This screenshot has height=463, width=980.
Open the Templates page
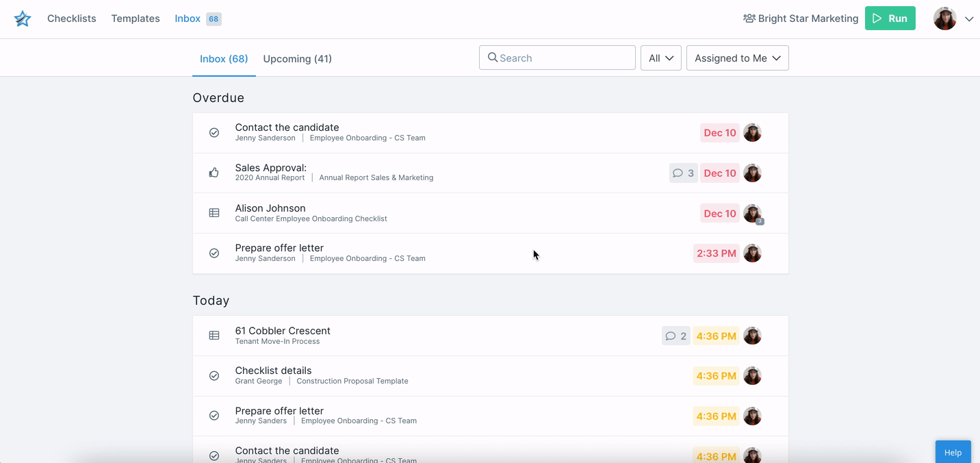point(136,18)
